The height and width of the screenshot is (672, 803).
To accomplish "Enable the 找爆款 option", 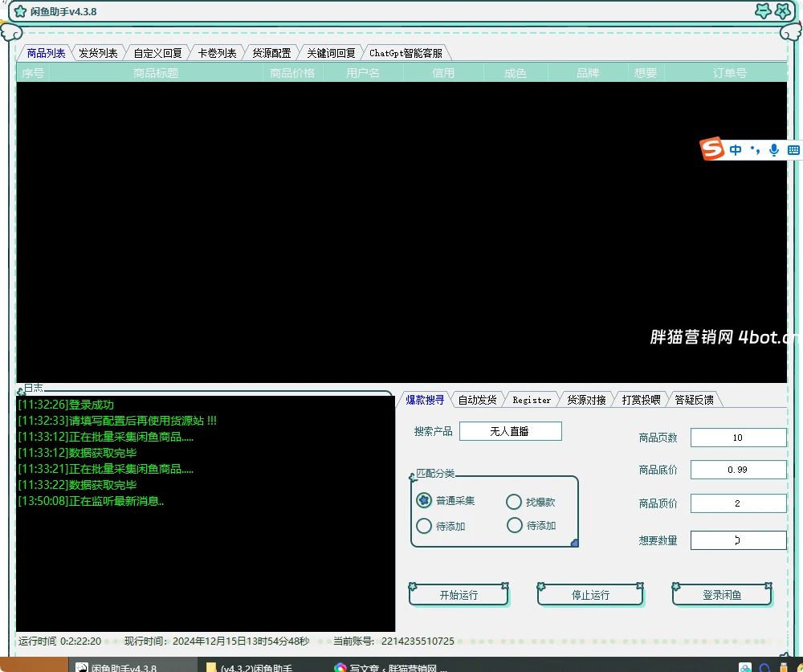I will [514, 500].
